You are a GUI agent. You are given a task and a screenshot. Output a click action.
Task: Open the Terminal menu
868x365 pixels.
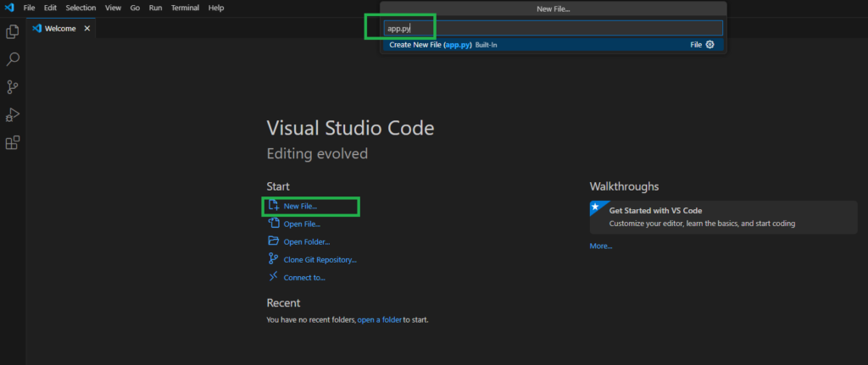(184, 8)
